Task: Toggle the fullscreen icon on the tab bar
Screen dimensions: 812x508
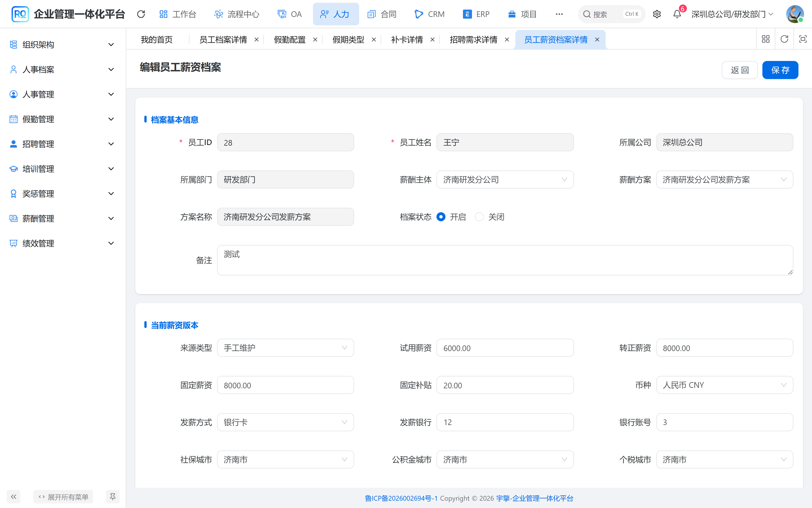Action: [x=803, y=39]
